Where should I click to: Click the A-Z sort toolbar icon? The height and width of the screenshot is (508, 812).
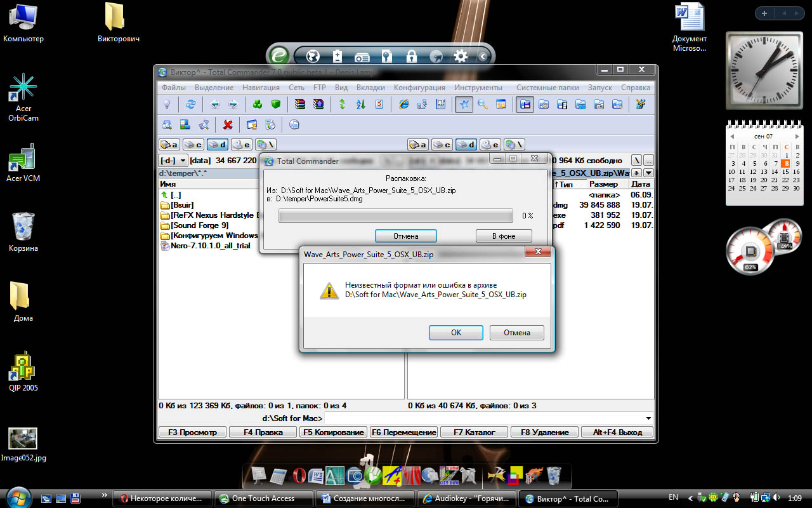(361, 105)
